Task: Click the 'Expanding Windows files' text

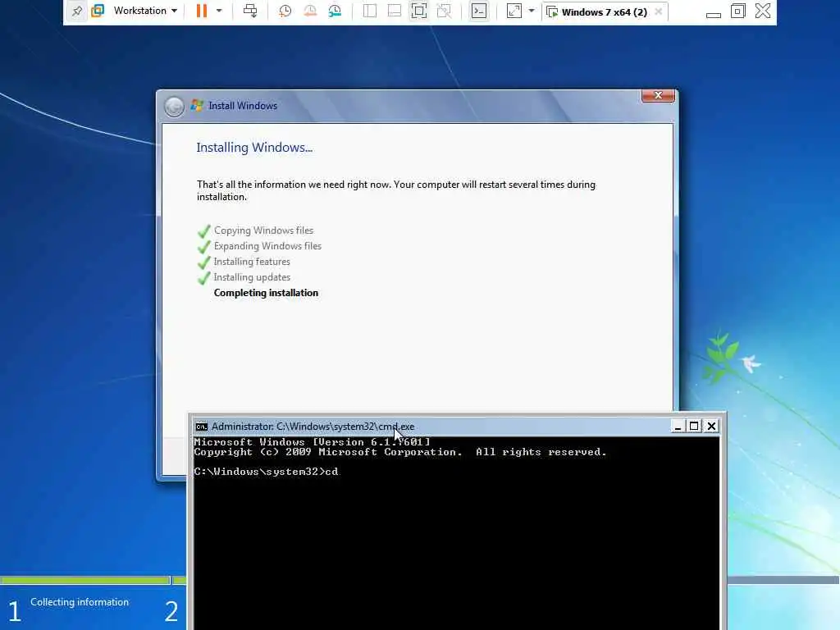Action: click(x=268, y=246)
